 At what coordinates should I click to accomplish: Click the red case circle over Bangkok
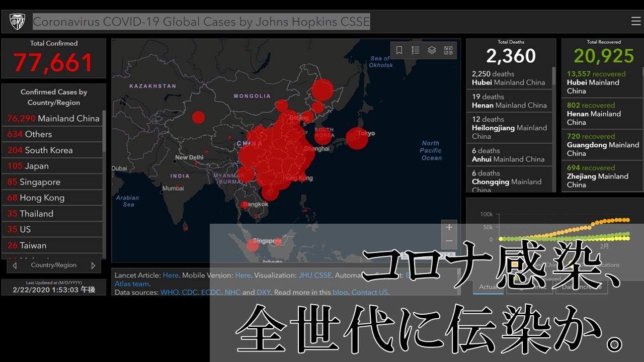click(245, 205)
